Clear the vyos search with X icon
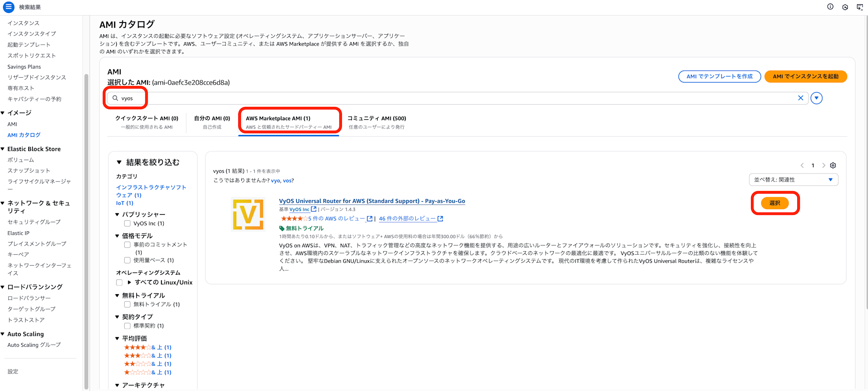The image size is (868, 391). coord(801,98)
